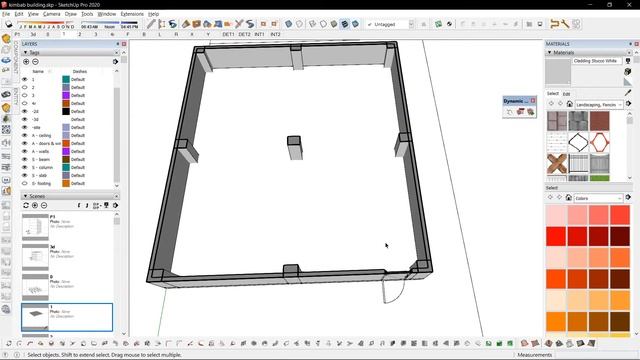640x360 pixels.
Task: Switch to the INT2 scene tab
Action: 276,34
